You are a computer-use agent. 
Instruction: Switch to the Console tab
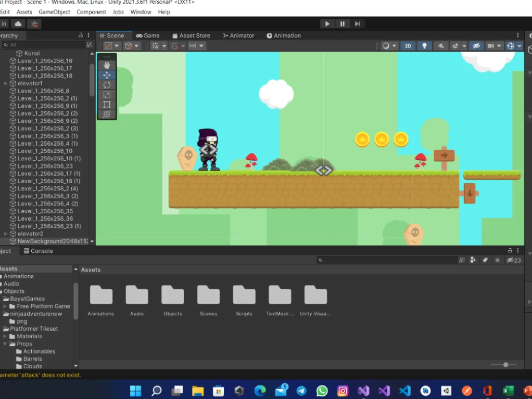point(38,251)
